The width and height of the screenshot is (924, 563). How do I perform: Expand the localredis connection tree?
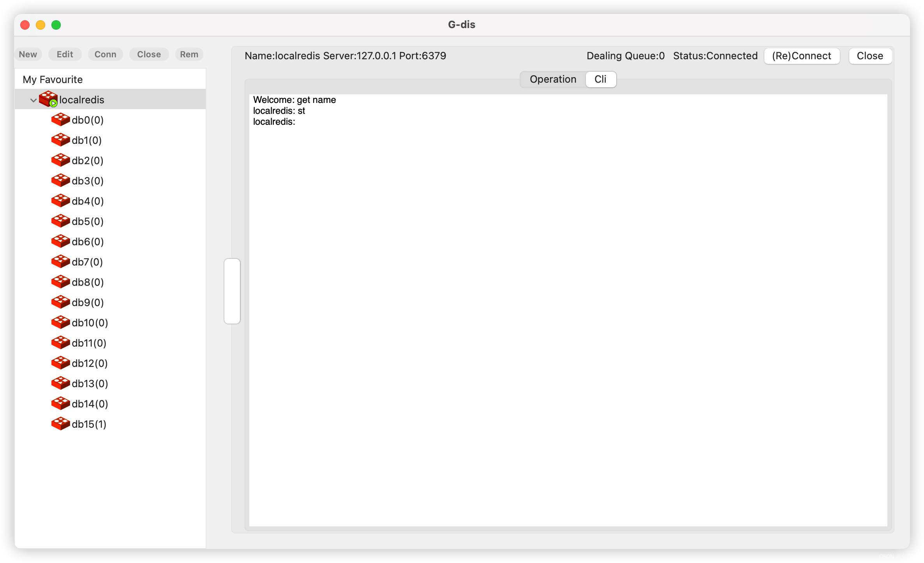click(34, 100)
